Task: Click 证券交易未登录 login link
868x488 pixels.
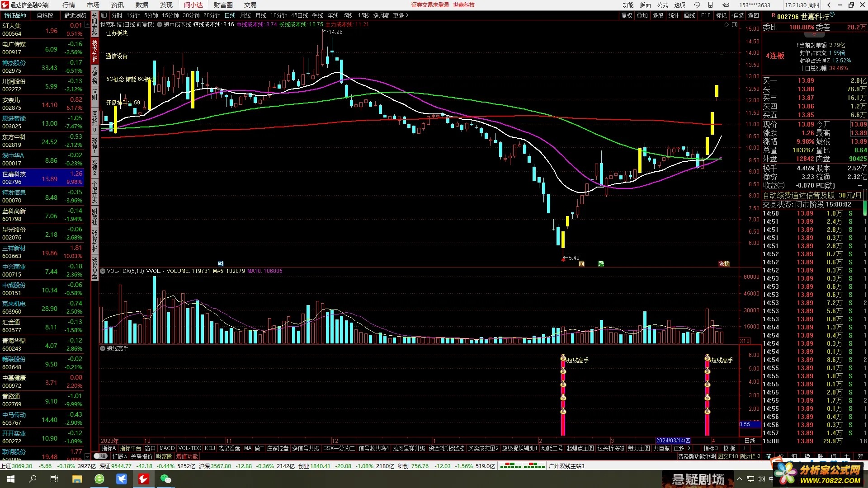Action: (430, 5)
